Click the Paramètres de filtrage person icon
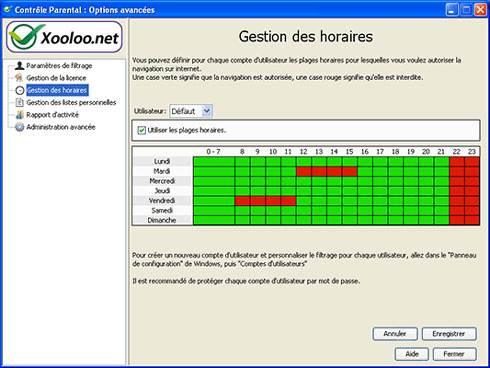This screenshot has width=490, height=368. tap(20, 66)
